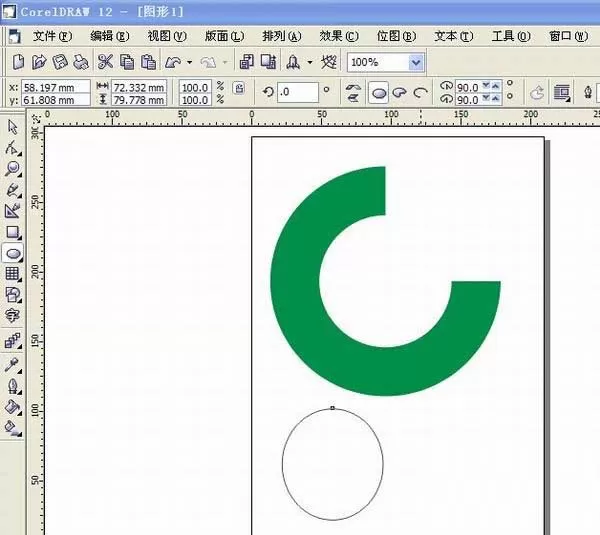Toggle clockwise/counterclockwise arc direction button
This screenshot has width=600, height=535.
point(537,93)
